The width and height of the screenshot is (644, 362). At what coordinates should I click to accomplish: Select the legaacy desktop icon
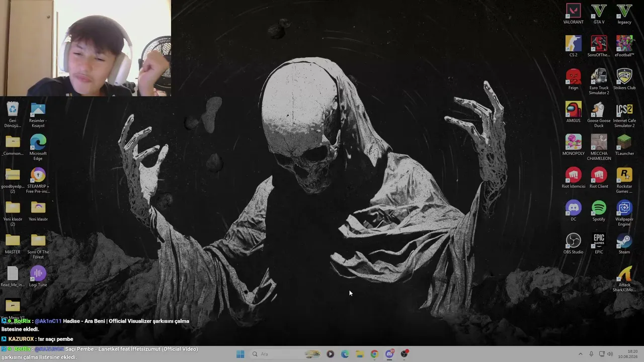[x=624, y=14]
